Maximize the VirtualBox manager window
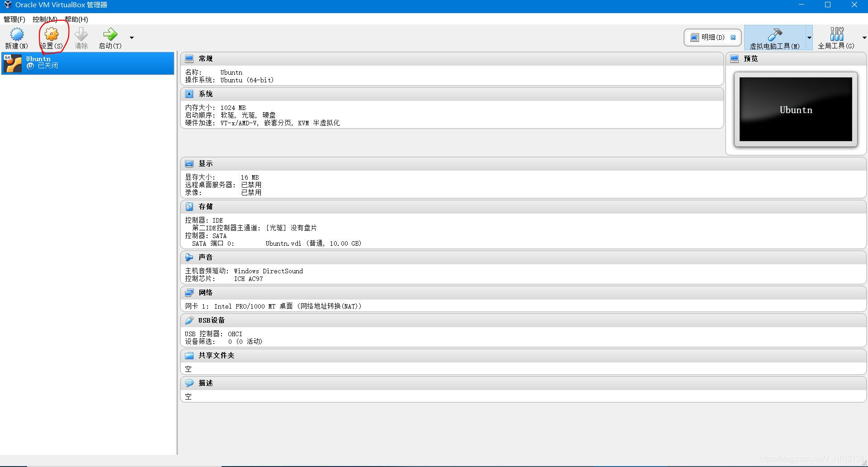 click(x=828, y=5)
